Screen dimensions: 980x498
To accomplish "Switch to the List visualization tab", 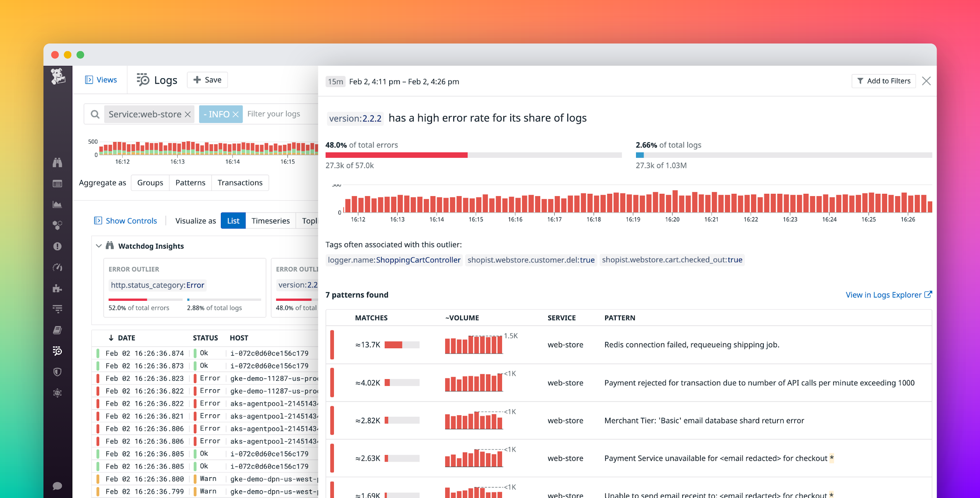I will click(233, 221).
